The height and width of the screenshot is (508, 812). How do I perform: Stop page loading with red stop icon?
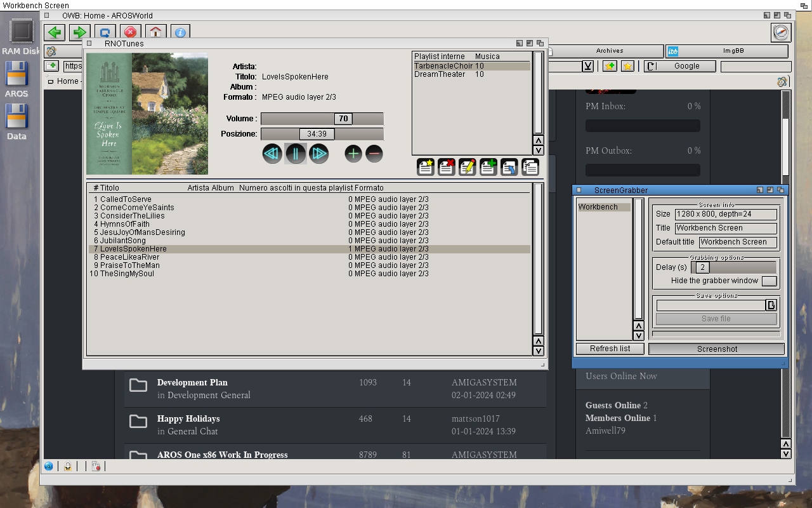tap(130, 32)
